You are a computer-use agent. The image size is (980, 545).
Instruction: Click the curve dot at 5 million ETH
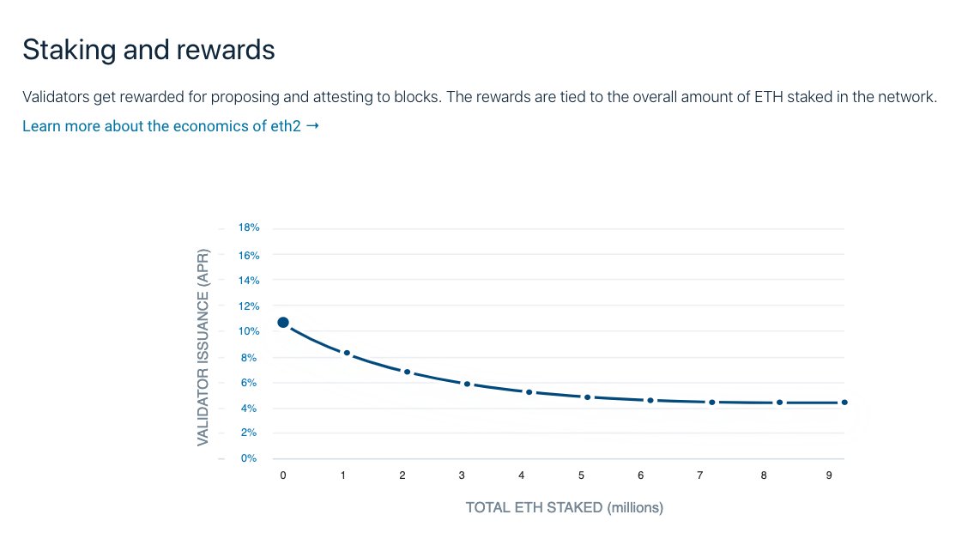pos(588,397)
